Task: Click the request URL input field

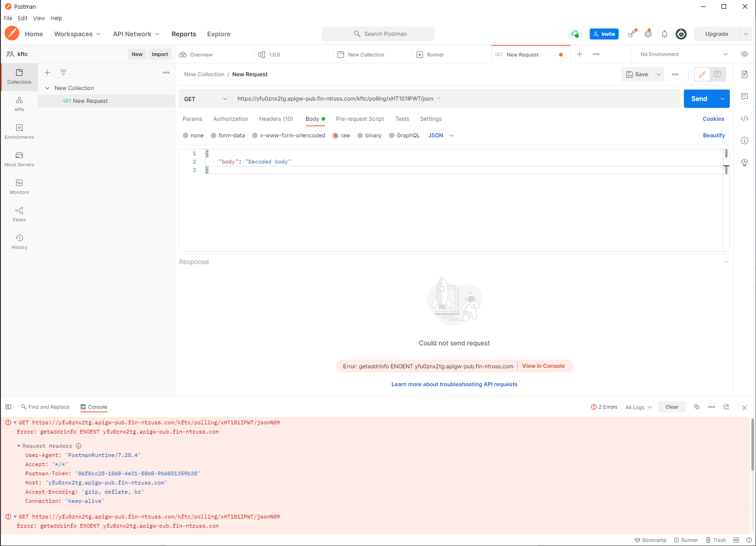Action: pyautogui.click(x=456, y=99)
